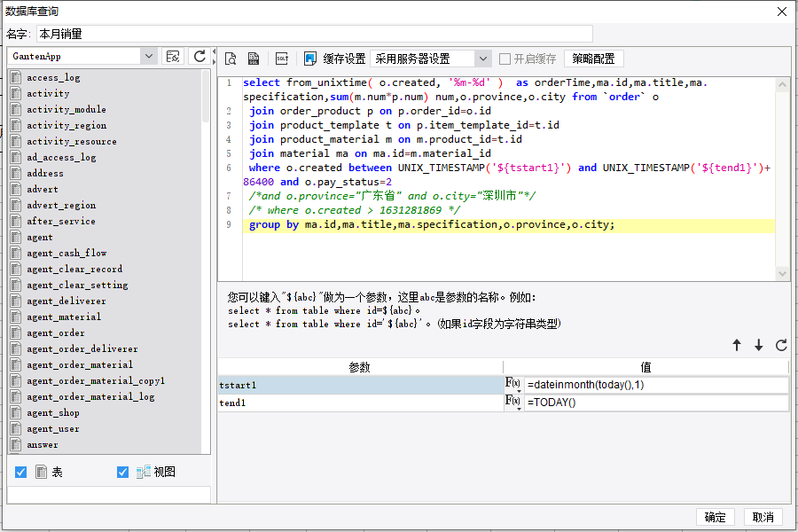Open the GantenApp data connection dropdown
The height and width of the screenshot is (532, 798).
coord(148,56)
